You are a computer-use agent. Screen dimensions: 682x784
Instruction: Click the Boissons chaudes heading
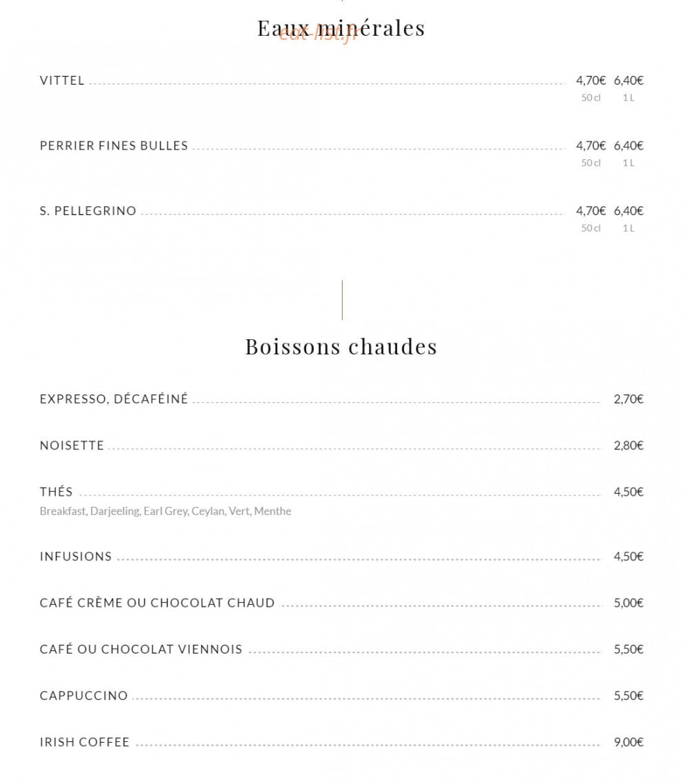click(341, 347)
